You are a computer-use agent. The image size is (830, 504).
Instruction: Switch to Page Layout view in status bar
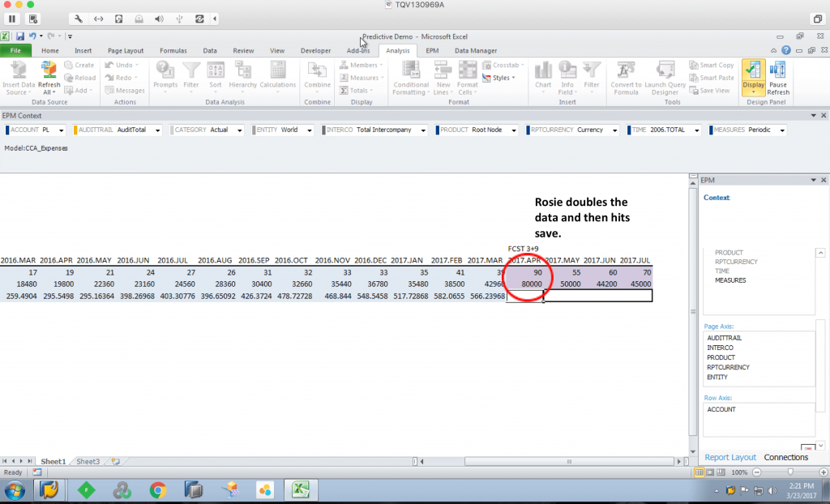click(710, 472)
